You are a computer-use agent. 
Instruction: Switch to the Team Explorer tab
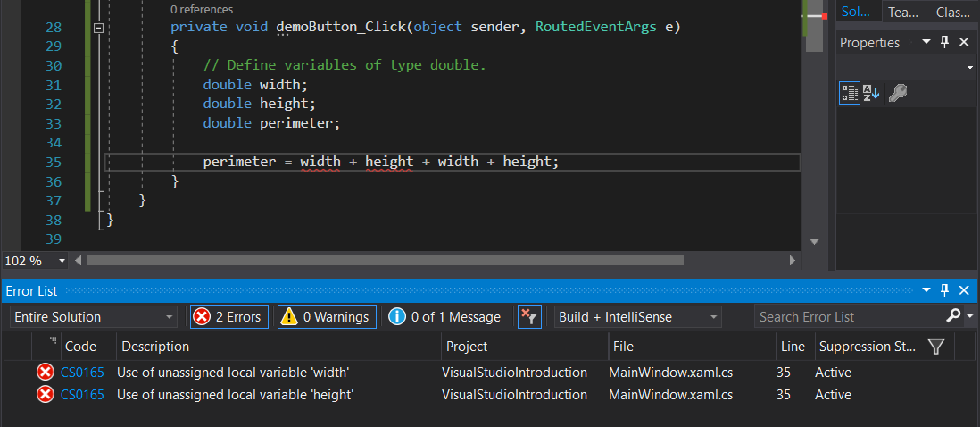coord(902,12)
